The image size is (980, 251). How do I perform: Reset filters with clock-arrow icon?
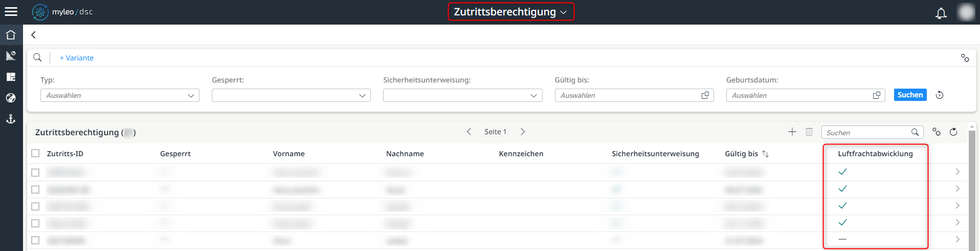[x=940, y=95]
